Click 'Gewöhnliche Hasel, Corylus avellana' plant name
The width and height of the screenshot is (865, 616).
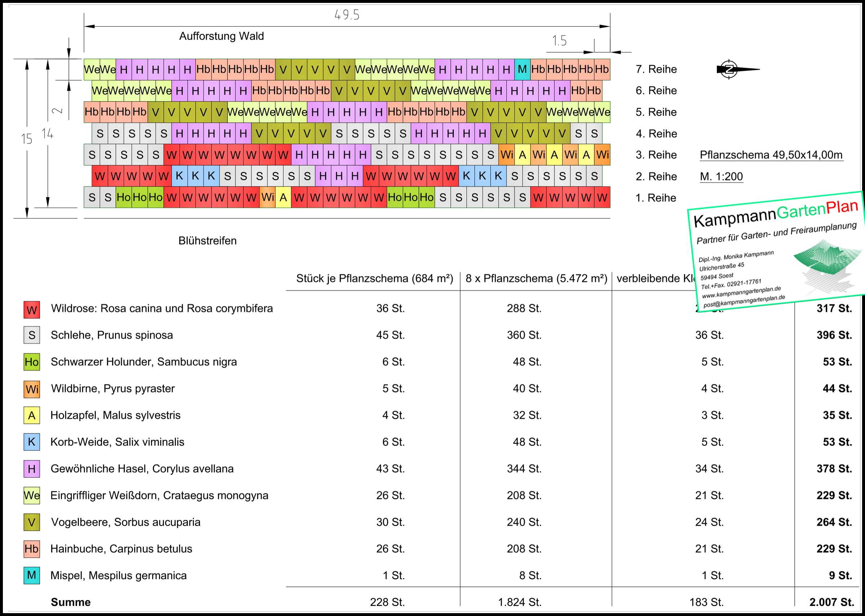coord(142,469)
